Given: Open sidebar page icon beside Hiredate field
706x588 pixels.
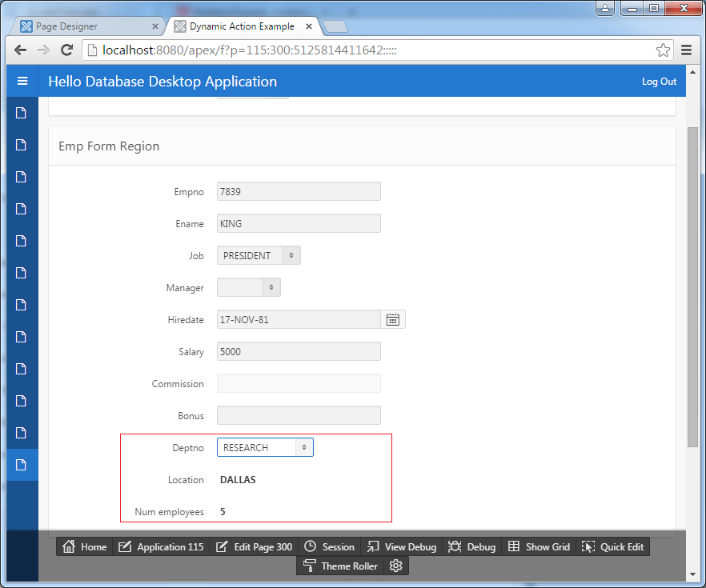Looking at the screenshot, I should click(x=21, y=305).
